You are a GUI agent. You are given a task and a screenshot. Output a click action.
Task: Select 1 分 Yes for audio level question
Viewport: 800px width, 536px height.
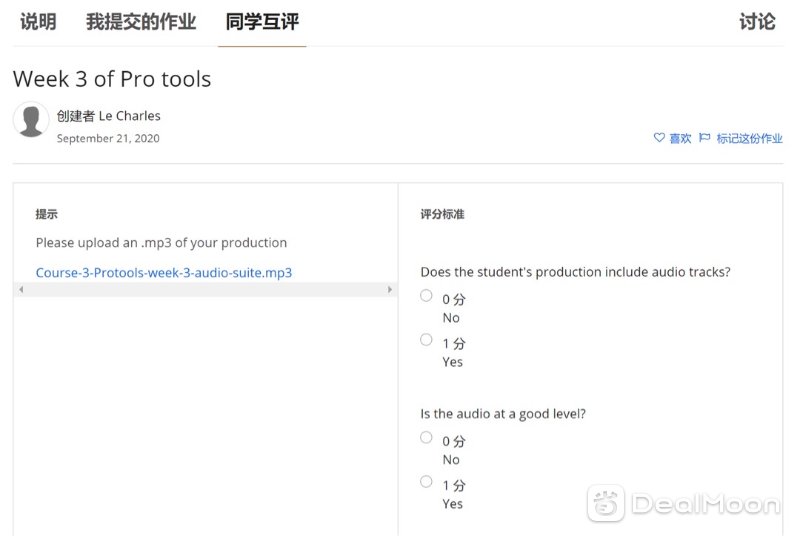click(x=426, y=481)
